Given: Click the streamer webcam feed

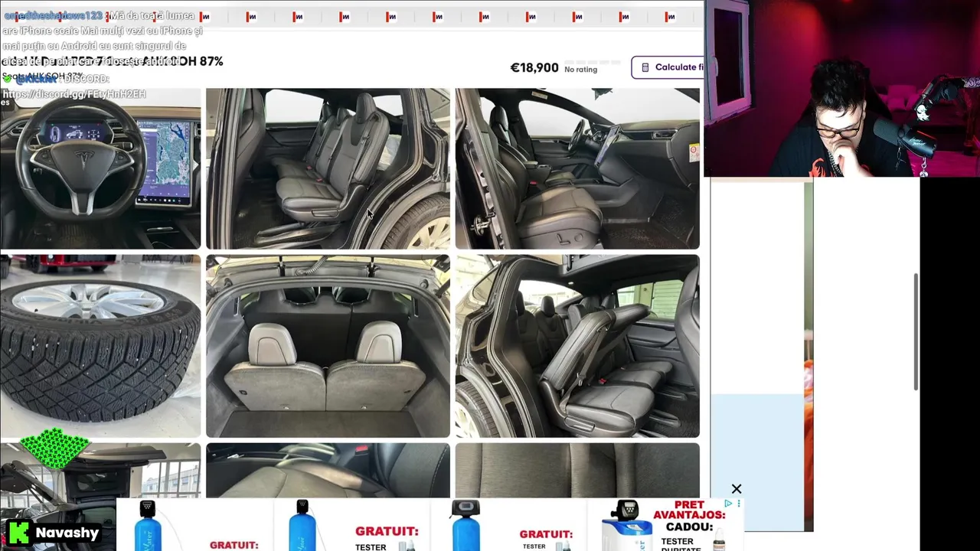Looking at the screenshot, I should tap(841, 88).
